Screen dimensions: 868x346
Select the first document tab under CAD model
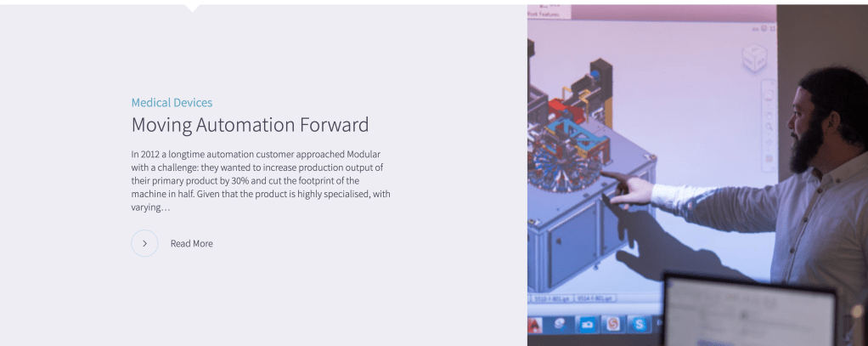551,298
